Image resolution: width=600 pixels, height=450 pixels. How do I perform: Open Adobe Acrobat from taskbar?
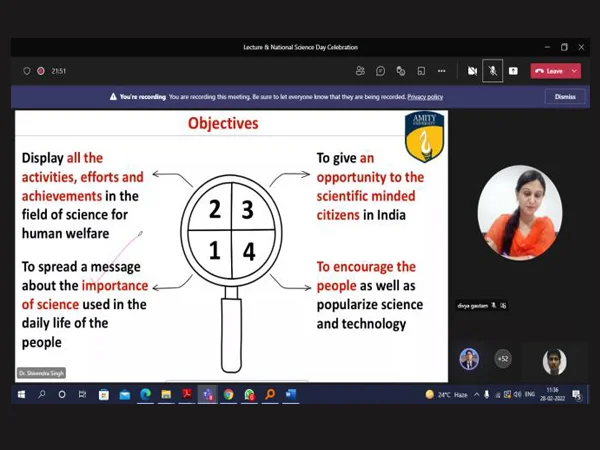tap(187, 394)
